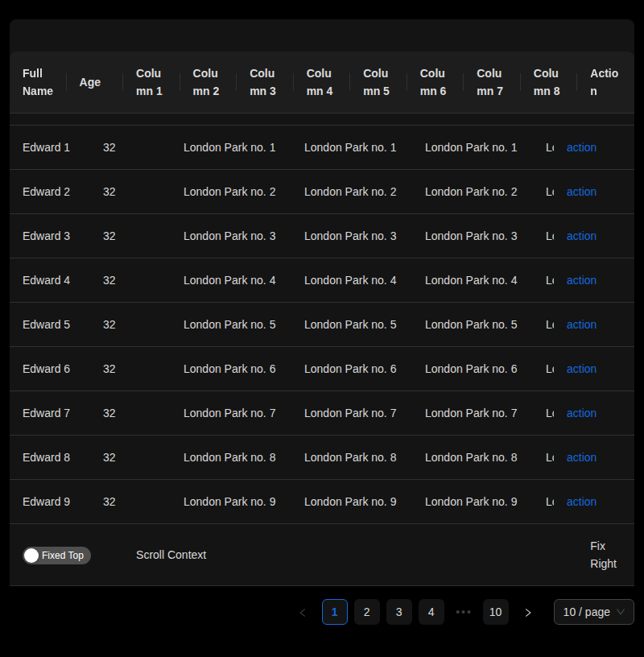Click the Age column header
The image size is (644, 657).
[x=90, y=82]
